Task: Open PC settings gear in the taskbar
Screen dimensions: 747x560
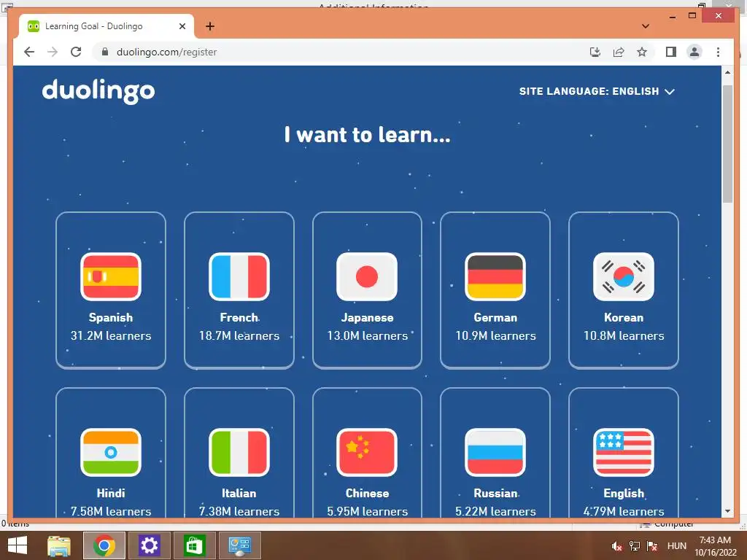Action: tap(149, 545)
